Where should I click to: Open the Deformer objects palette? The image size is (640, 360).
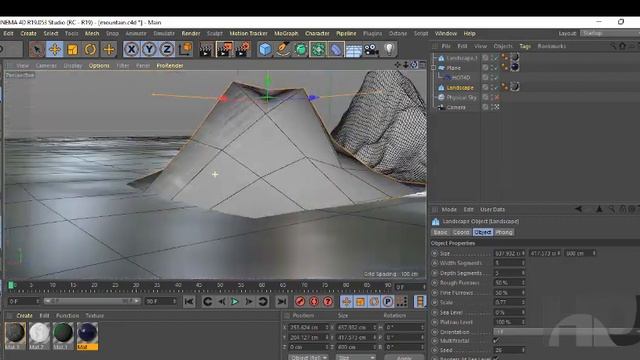coord(336,49)
